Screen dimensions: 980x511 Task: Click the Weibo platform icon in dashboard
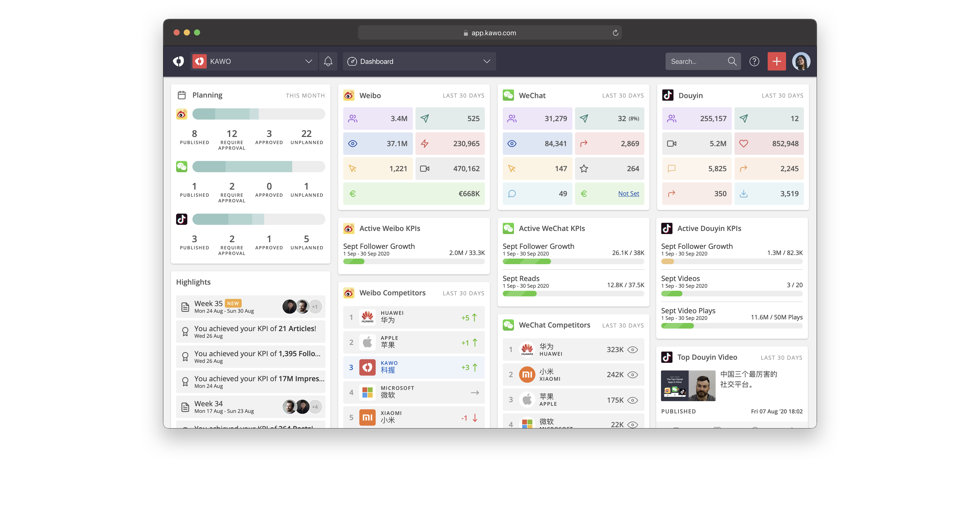(x=349, y=95)
